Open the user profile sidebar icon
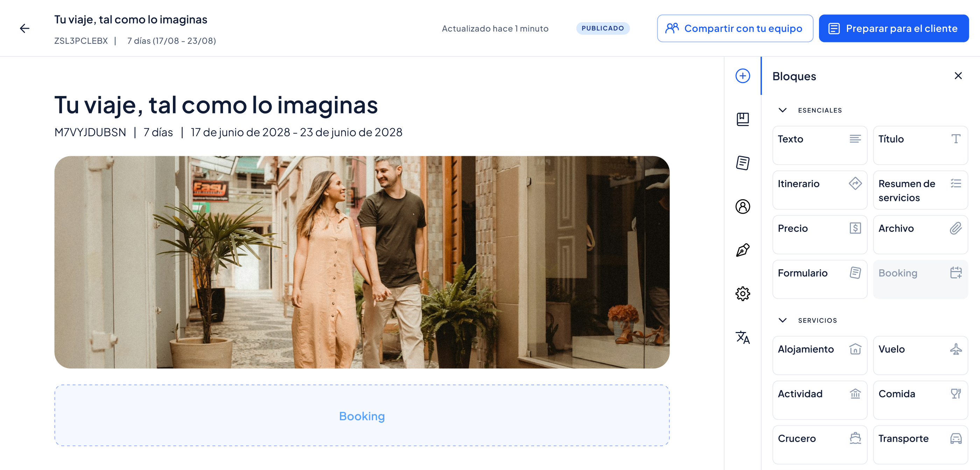Screen dimensions: 980x470 click(742, 207)
